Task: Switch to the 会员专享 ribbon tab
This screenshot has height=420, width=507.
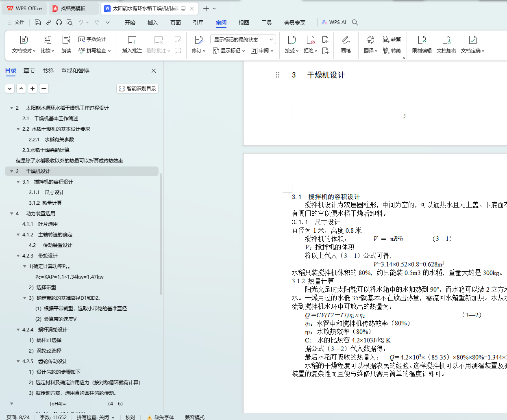Action: 295,23
